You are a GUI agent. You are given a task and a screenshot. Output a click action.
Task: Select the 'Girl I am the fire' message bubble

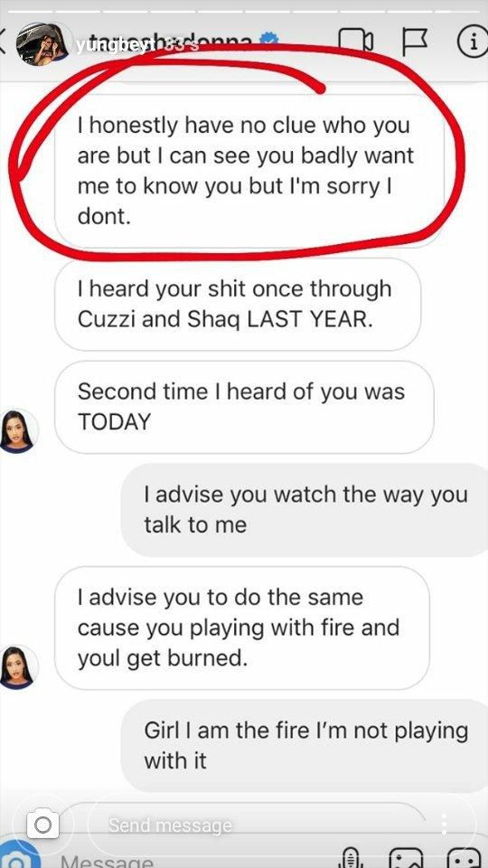pos(306,745)
